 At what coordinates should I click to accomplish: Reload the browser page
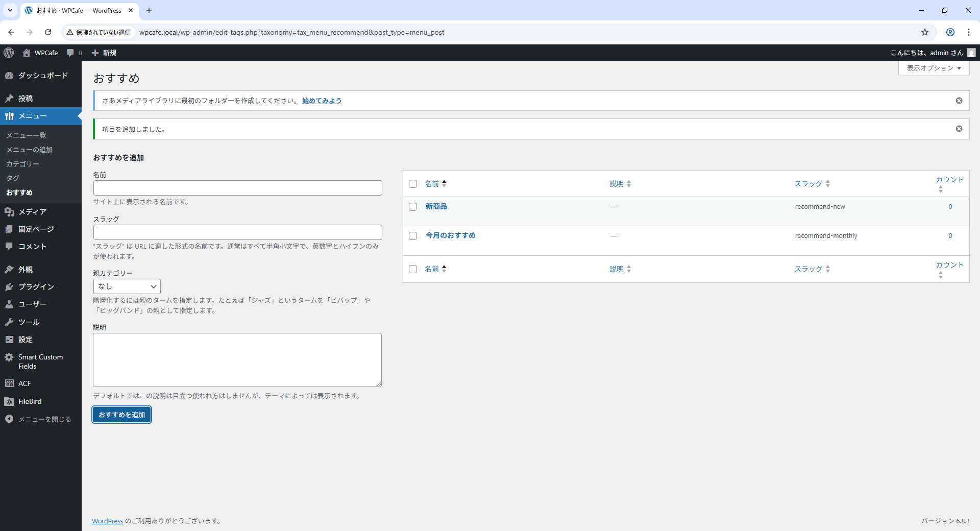coord(48,32)
